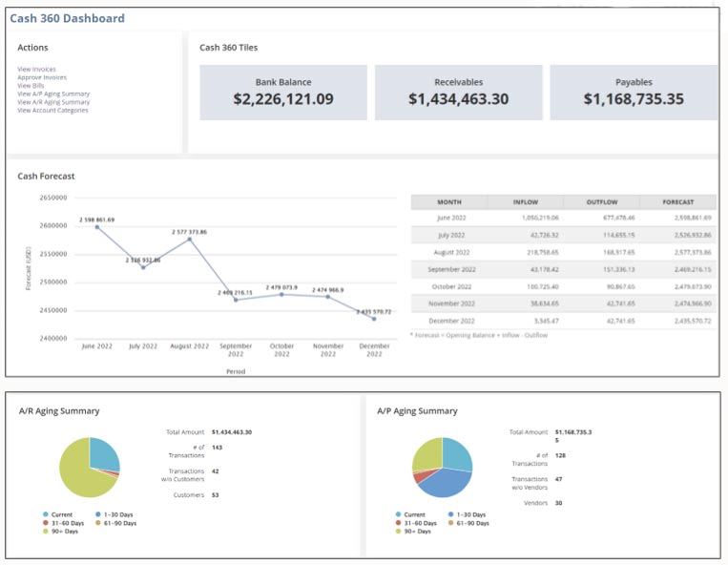Click the June 2022 data point on the forecast chart
The height and width of the screenshot is (565, 728).
pyautogui.click(x=96, y=226)
